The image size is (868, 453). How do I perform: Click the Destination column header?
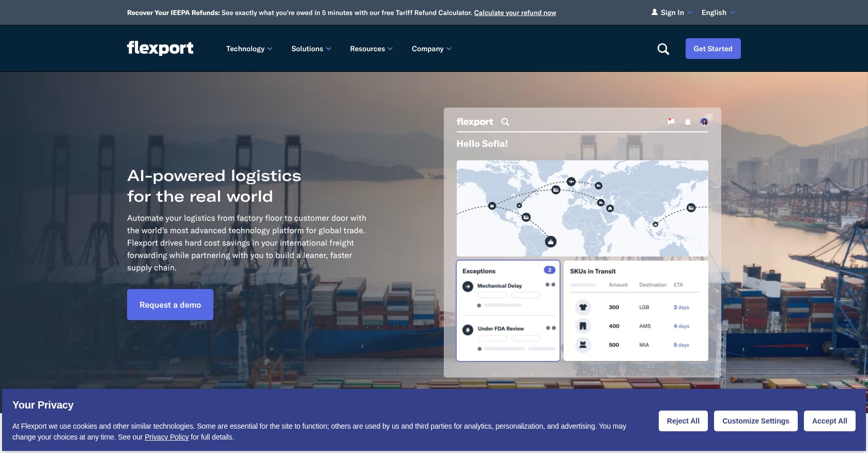coord(653,285)
